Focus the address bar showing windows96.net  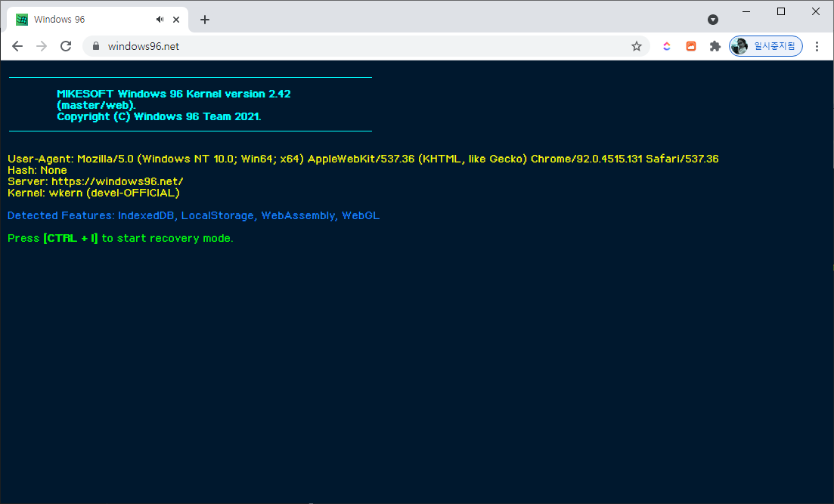(x=366, y=46)
